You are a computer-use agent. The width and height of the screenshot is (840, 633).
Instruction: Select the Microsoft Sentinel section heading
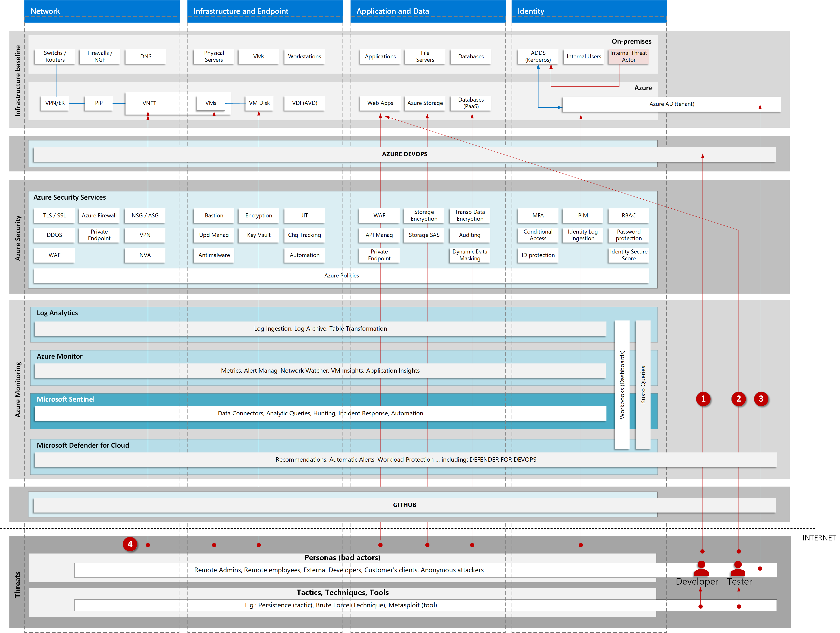coord(66,399)
